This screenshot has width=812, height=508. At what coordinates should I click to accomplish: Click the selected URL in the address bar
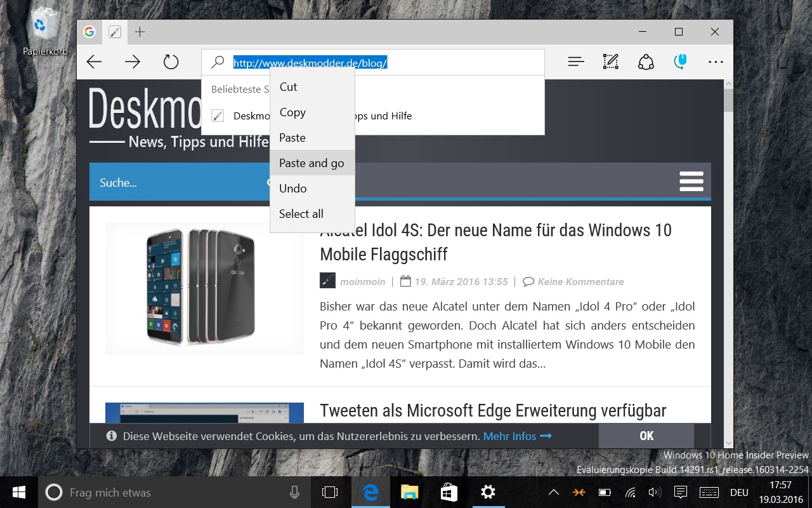coord(310,63)
